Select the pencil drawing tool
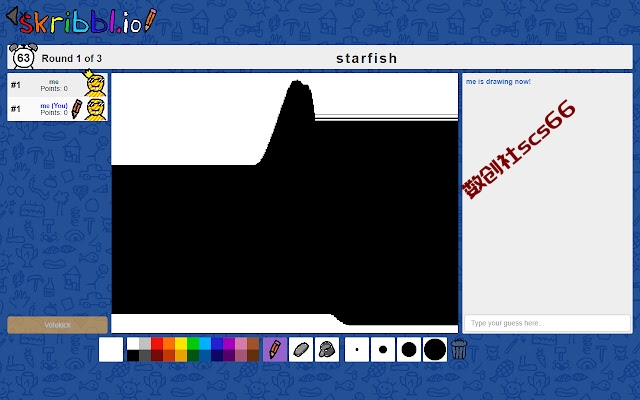 [x=275, y=349]
